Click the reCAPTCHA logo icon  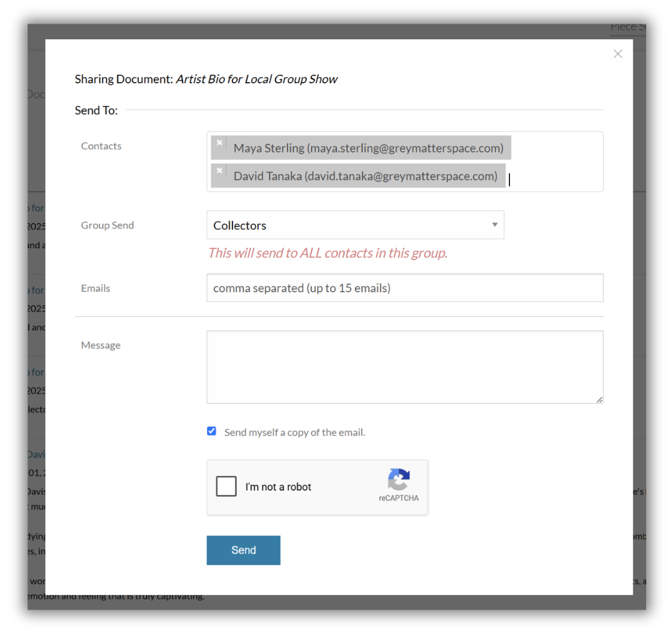point(399,480)
